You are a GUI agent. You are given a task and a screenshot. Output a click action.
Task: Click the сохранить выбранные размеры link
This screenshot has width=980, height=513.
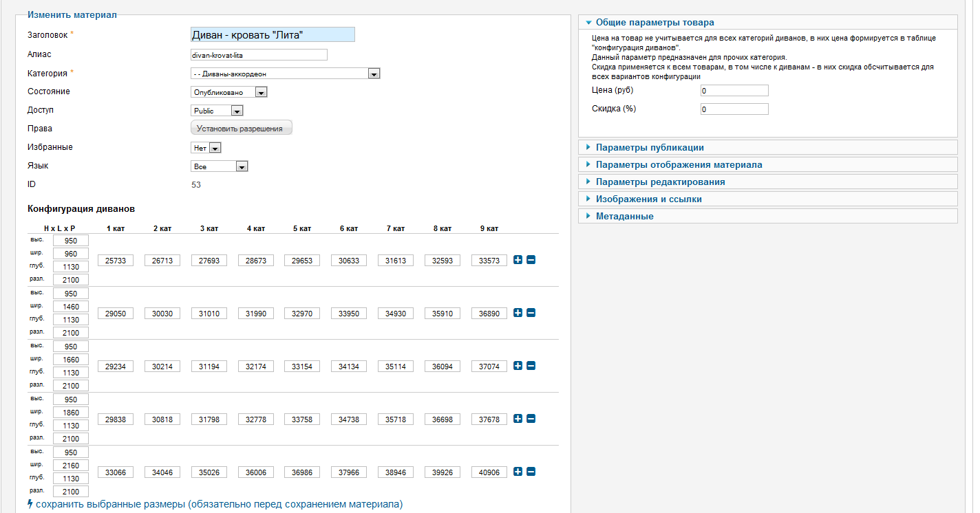click(x=219, y=504)
